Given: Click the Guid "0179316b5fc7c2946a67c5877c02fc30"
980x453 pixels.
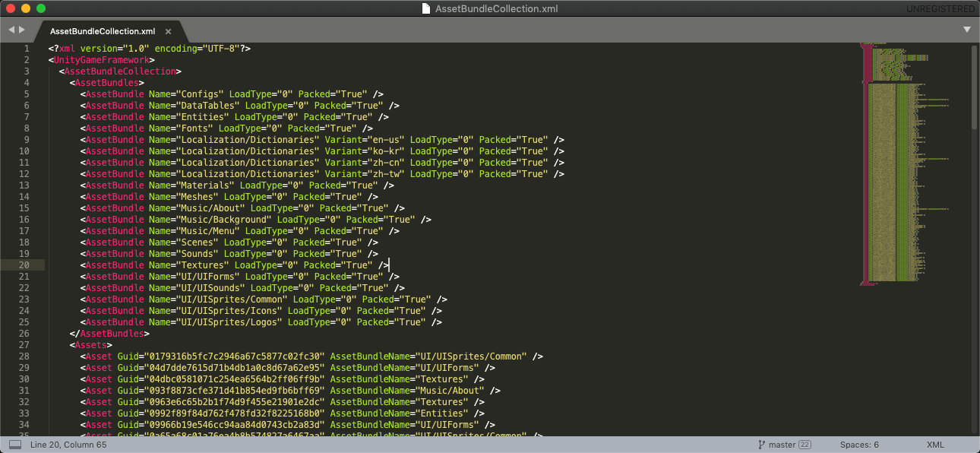Looking at the screenshot, I should pos(234,356).
